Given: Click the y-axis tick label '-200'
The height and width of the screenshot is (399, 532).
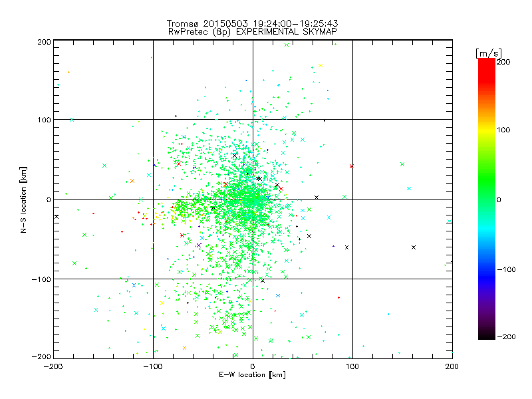Looking at the screenshot, I should coord(41,356).
